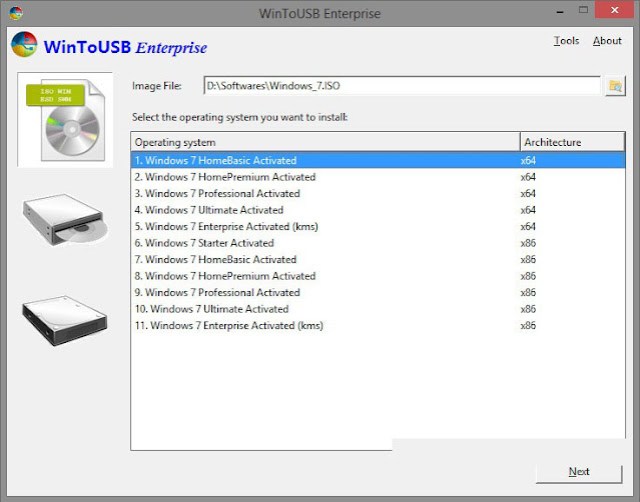
Task: Select the hard disk source icon
Action: [x=65, y=321]
